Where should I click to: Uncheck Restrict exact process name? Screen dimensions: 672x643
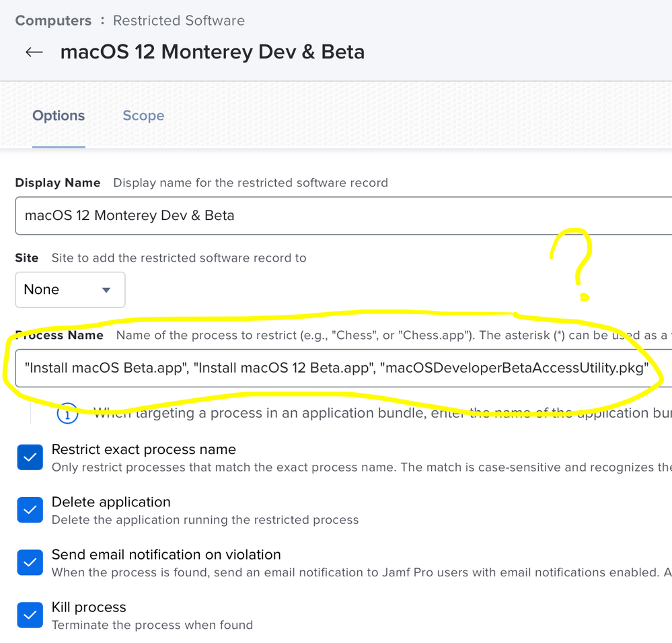[30, 457]
